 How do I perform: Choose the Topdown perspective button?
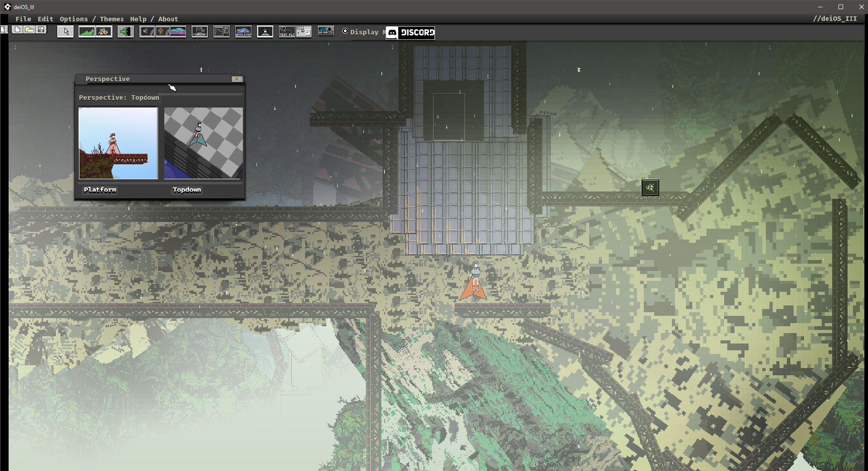point(187,190)
